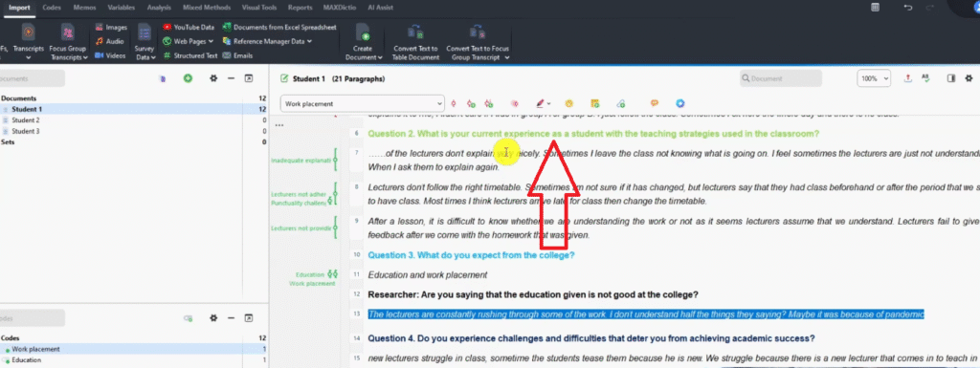The width and height of the screenshot is (980, 368).
Task: Open Documents panel settings gear
Action: coord(213,78)
